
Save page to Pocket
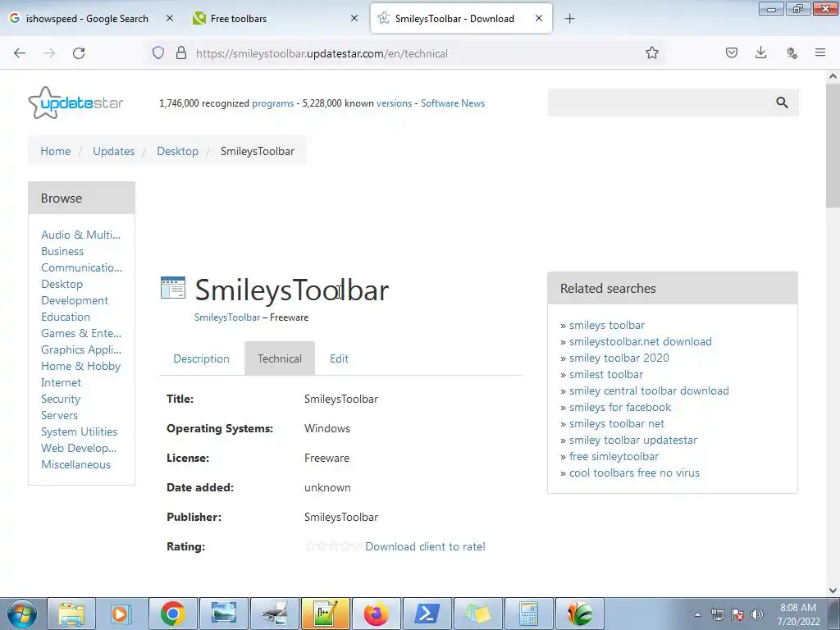(732, 53)
